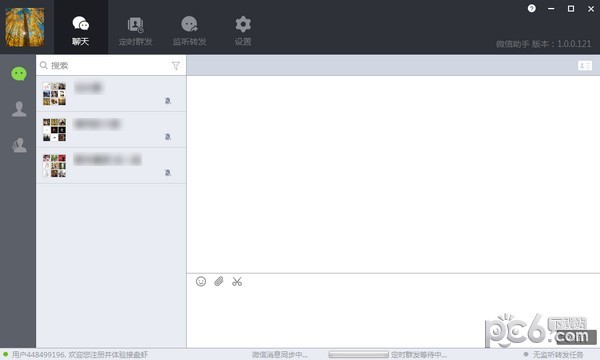Click the 搜索 search field
The width and height of the screenshot is (600, 360).
click(104, 65)
